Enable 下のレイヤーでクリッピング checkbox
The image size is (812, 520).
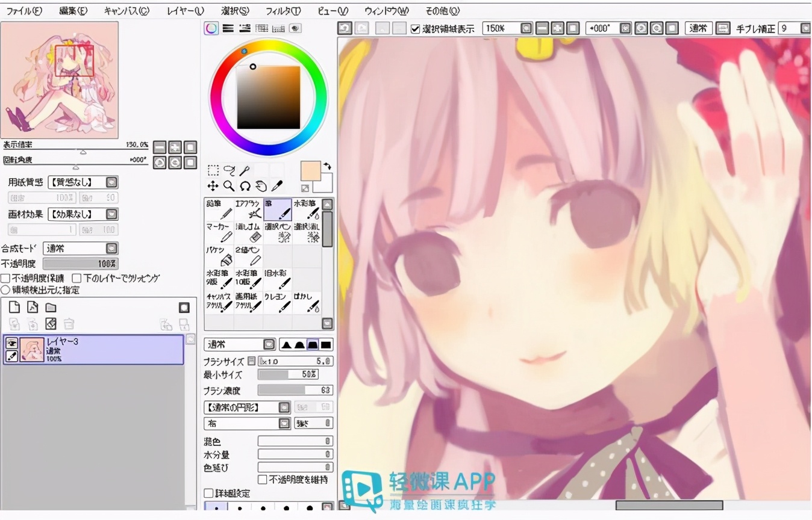click(77, 278)
